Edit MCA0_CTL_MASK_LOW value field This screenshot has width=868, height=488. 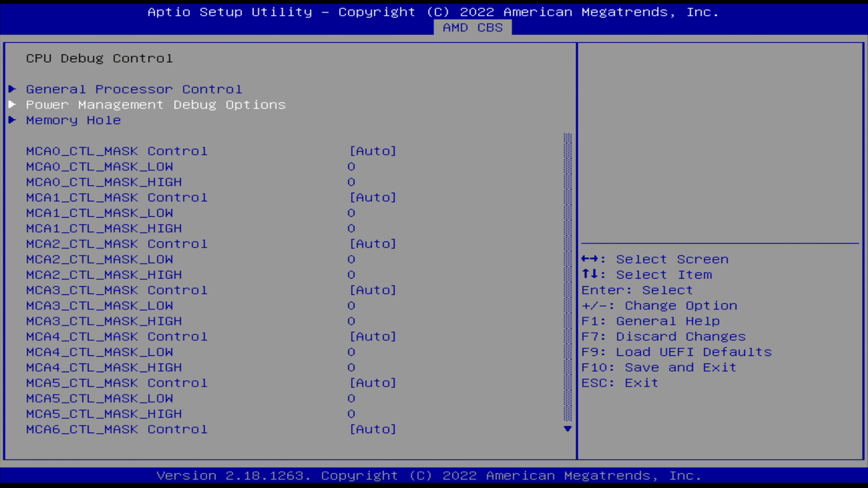tap(351, 167)
